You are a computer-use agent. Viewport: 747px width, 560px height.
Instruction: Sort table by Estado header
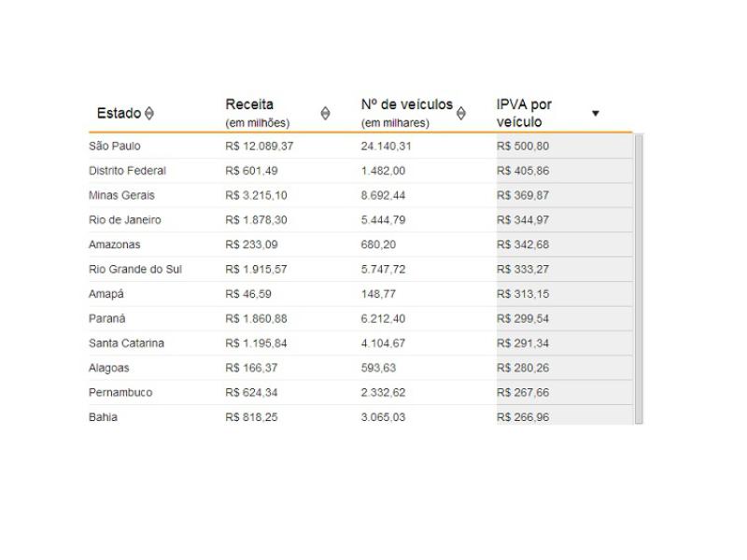[x=119, y=114]
